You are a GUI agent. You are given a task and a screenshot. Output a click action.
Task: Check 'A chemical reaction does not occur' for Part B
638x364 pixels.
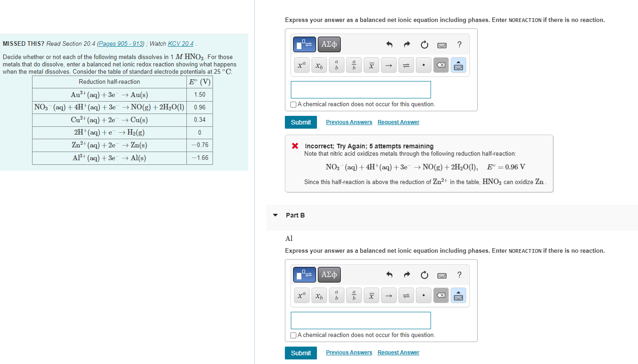[x=293, y=335]
